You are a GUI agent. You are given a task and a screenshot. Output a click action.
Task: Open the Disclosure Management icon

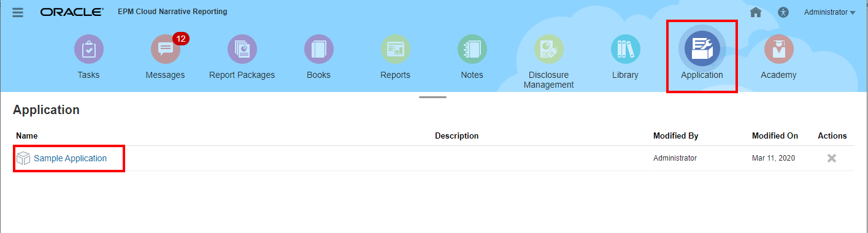[548, 49]
